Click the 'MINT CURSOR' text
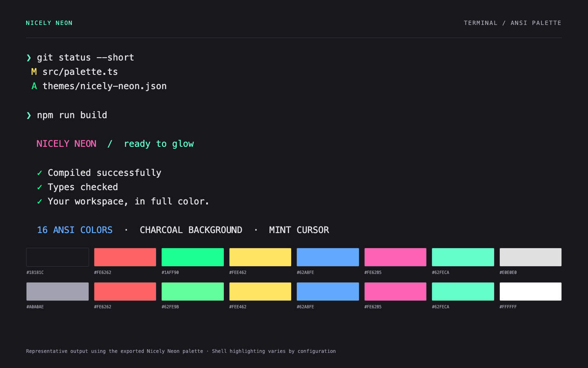588x368 pixels. [x=299, y=230]
